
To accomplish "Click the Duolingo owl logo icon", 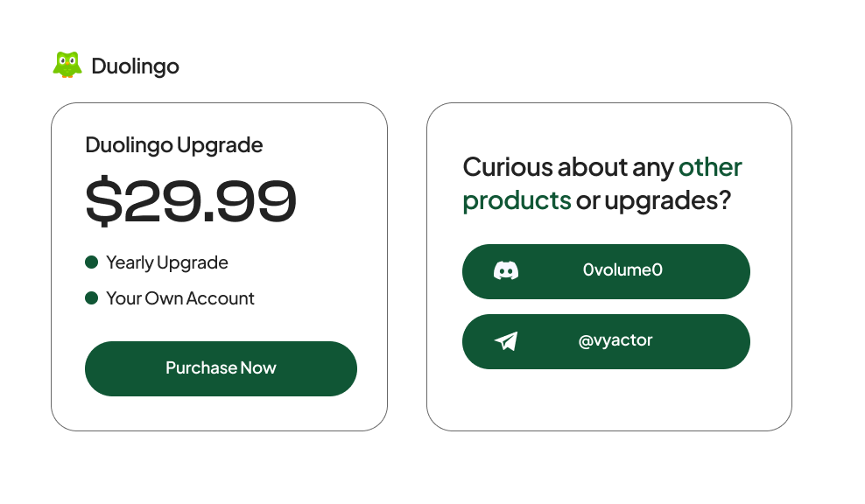I will [67, 66].
